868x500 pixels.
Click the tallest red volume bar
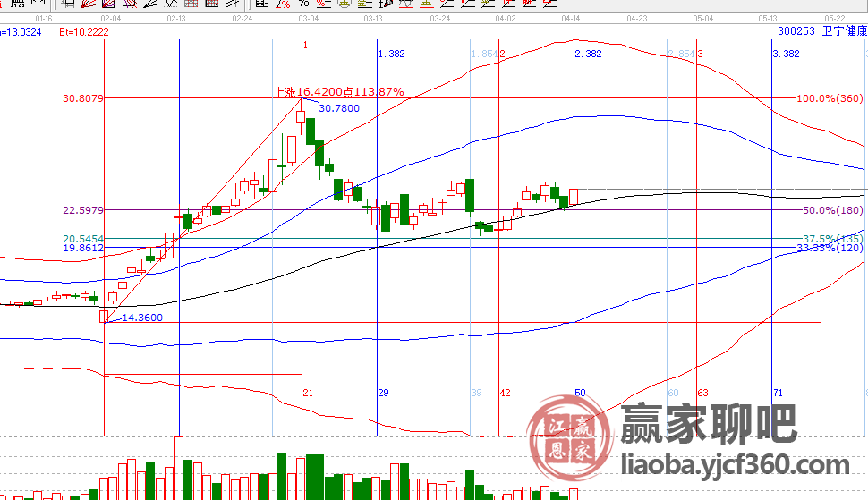click(x=179, y=469)
